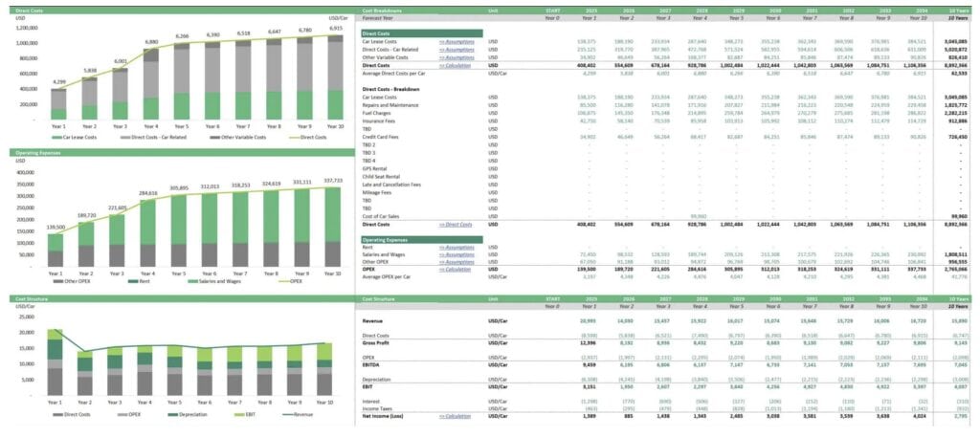Click the 6,915 data label in Direct Costs chart
The width and height of the screenshot is (980, 437).
tap(336, 29)
